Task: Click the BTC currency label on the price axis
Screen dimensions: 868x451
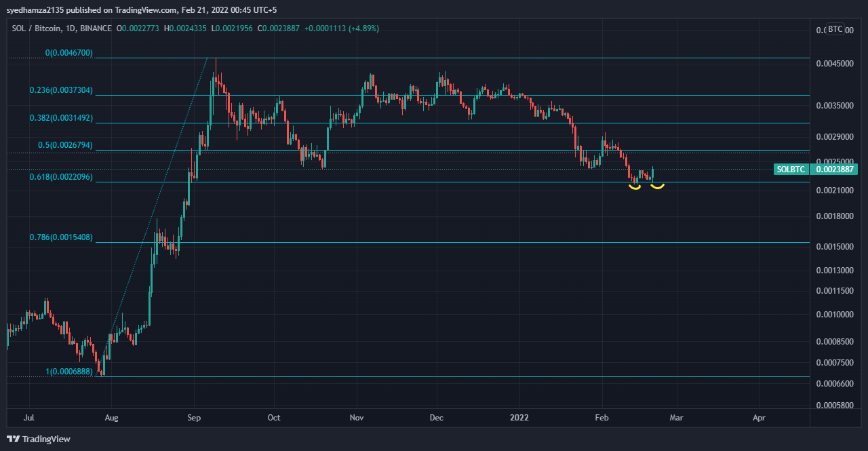Action: pyautogui.click(x=835, y=29)
